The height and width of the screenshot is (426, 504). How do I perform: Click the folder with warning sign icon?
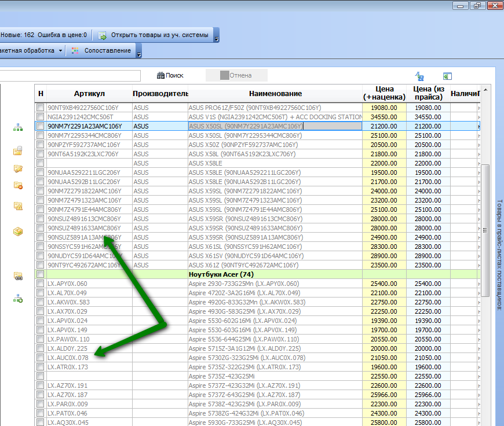(18, 206)
